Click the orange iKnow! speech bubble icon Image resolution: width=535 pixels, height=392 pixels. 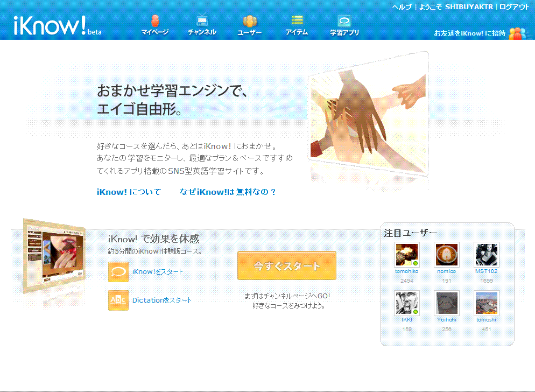pos(118,272)
